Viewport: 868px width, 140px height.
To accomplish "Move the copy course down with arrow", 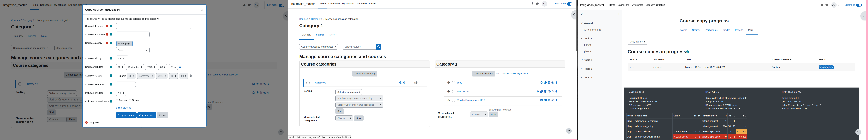I will pyautogui.click(x=556, y=83).
